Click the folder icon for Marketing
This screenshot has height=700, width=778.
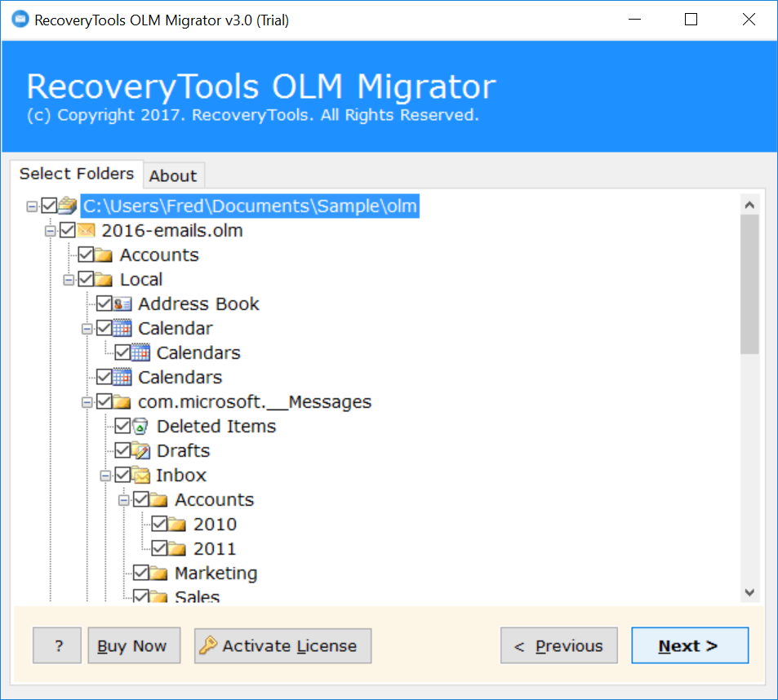coord(158,573)
